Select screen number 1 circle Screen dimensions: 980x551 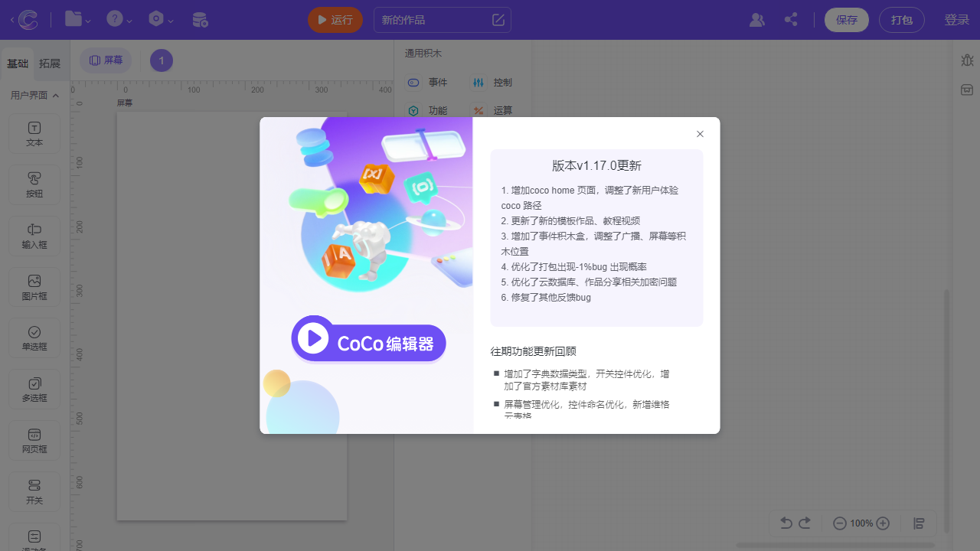tap(162, 60)
